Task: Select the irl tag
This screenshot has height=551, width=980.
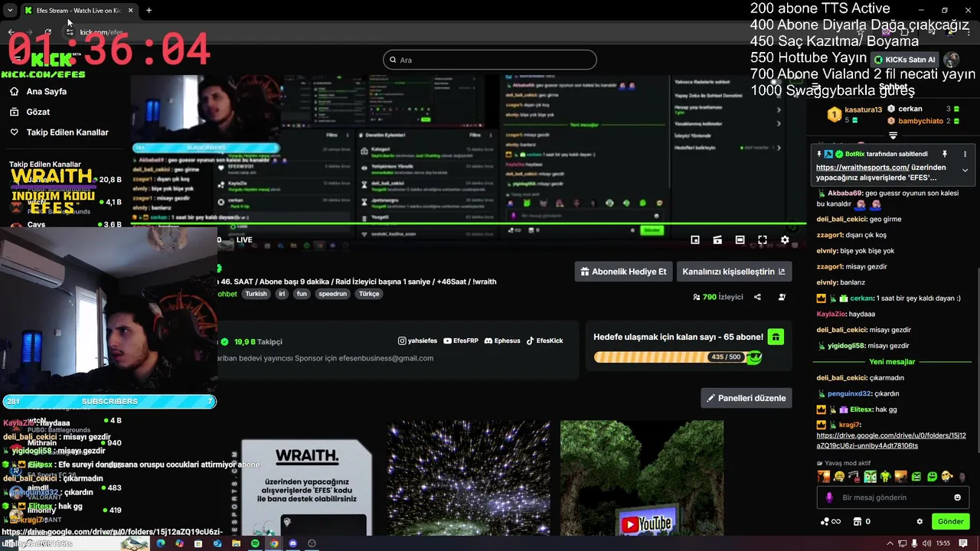Action: (x=282, y=294)
